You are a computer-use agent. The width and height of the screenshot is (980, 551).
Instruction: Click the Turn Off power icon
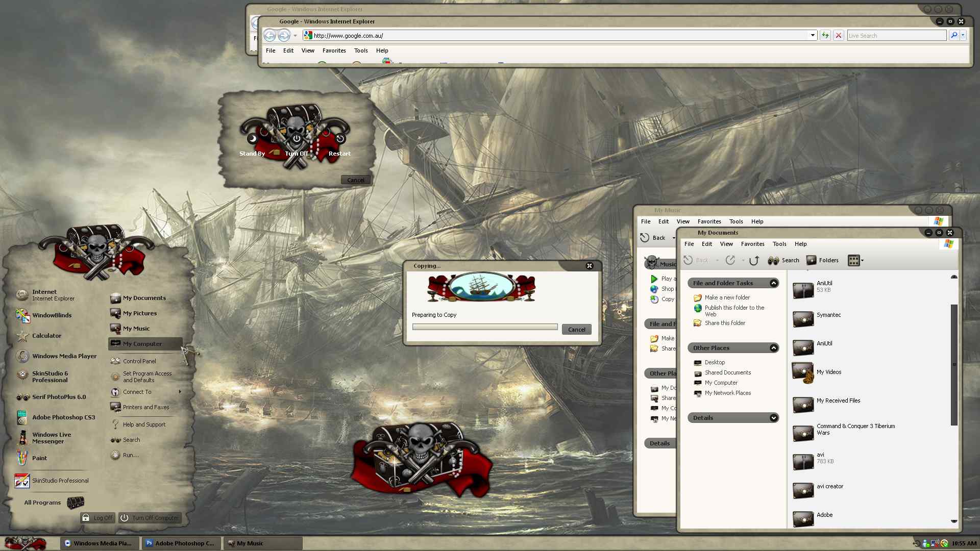coord(297,139)
